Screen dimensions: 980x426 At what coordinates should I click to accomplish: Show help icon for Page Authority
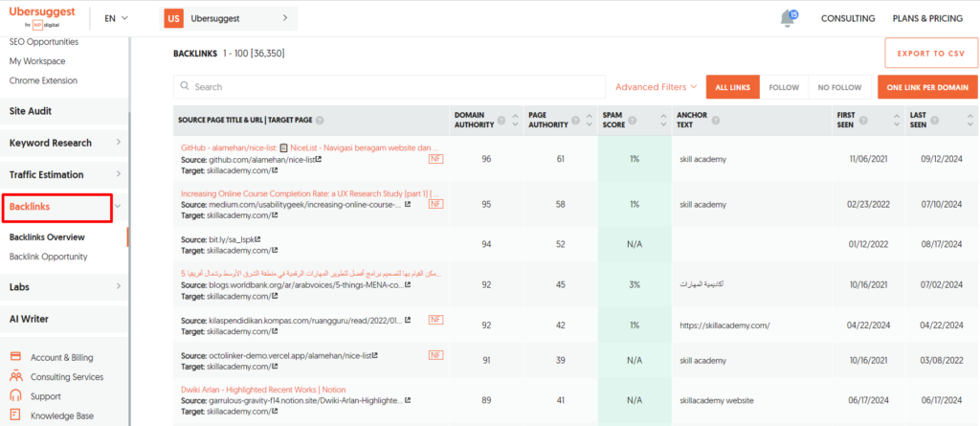[574, 120]
